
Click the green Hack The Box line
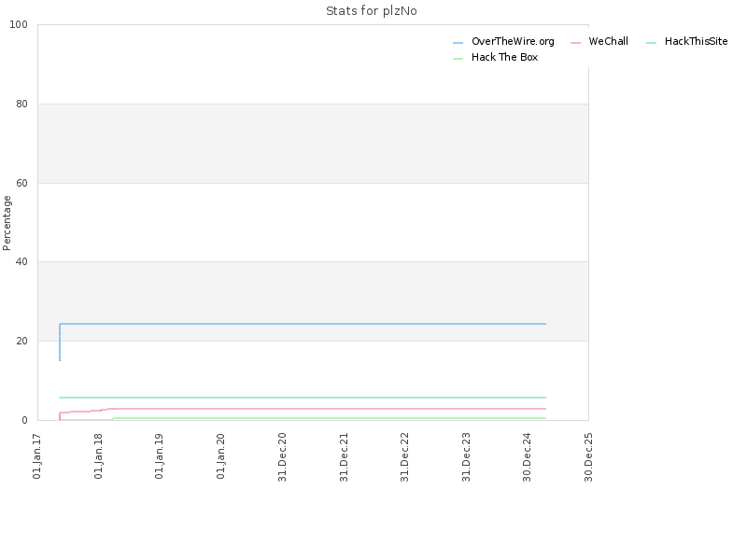point(329,418)
